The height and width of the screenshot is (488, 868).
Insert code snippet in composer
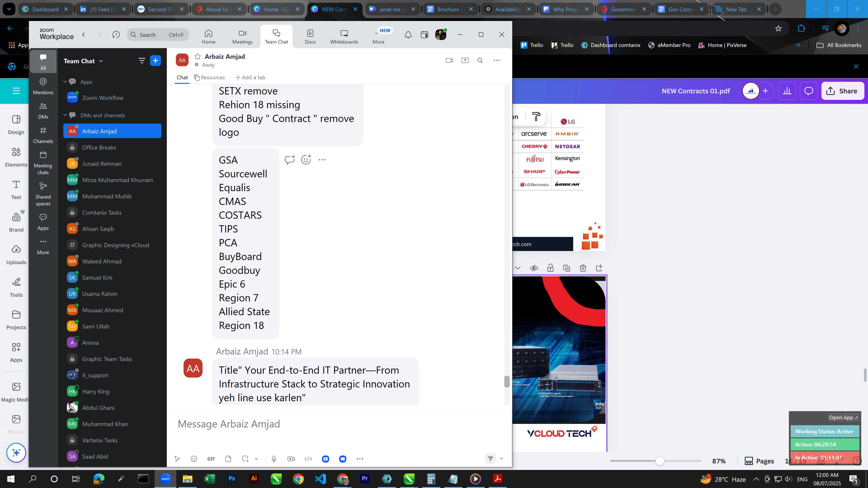[x=308, y=459]
